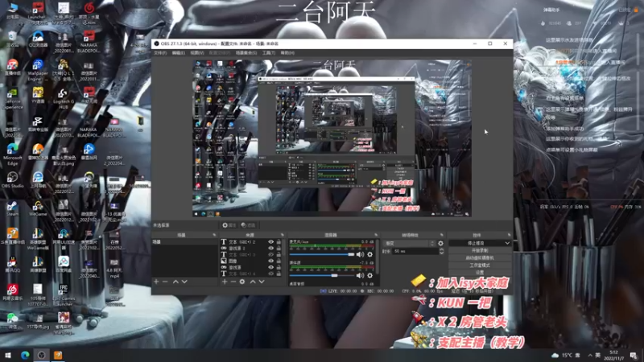Pop out the Audio Mixer dock

(x=376, y=235)
